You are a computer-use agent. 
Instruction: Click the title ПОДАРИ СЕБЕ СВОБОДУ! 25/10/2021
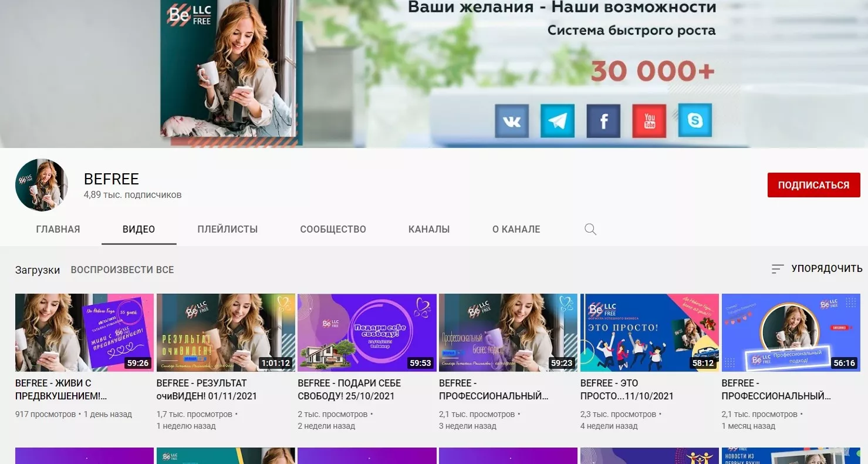[x=349, y=389]
